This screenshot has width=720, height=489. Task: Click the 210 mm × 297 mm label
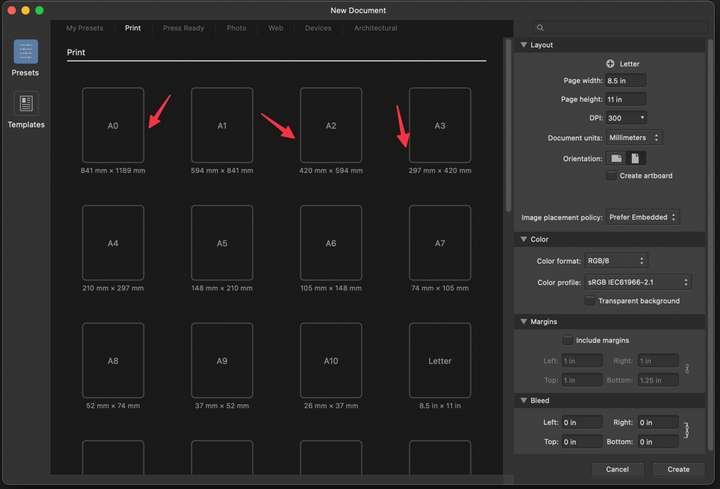click(x=113, y=288)
